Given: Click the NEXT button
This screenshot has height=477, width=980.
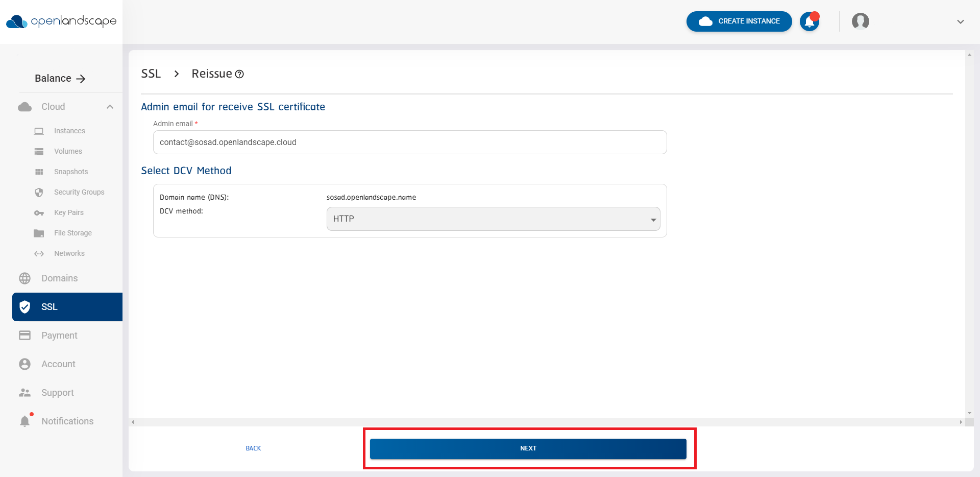Looking at the screenshot, I should pos(528,448).
